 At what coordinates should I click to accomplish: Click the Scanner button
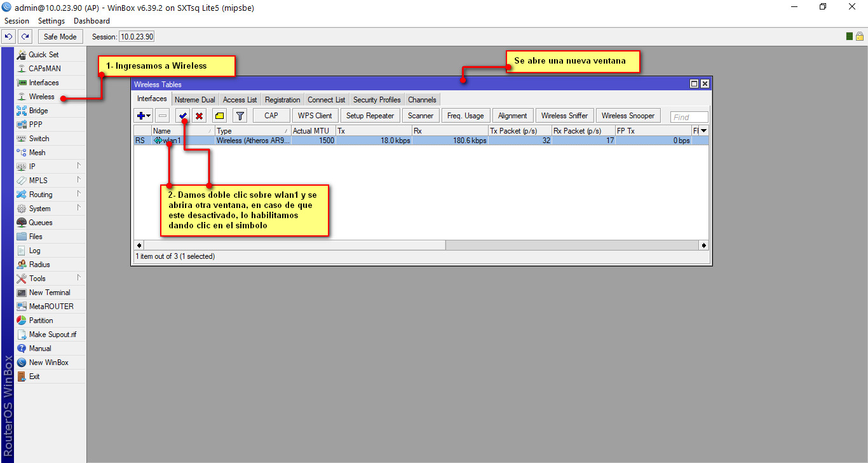[420, 116]
